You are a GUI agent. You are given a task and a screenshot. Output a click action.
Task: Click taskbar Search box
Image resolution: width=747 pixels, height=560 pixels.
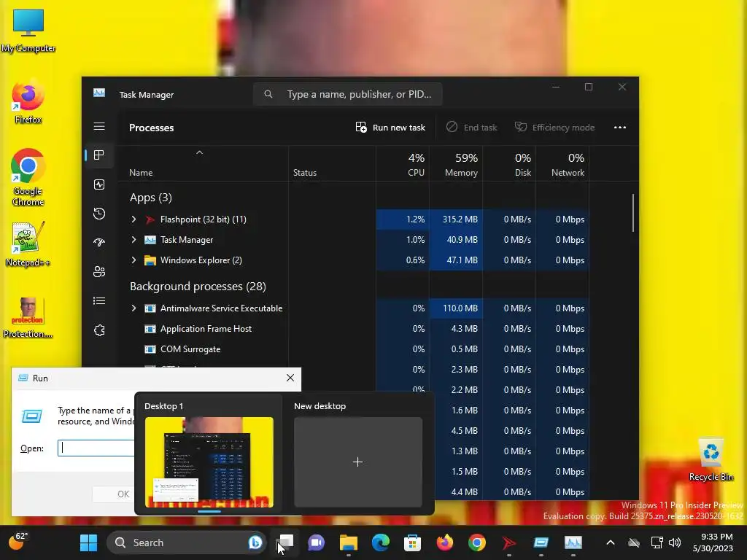[x=186, y=542]
